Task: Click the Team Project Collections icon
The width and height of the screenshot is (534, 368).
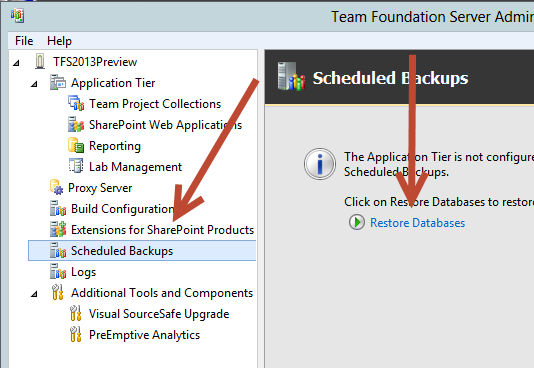Action: click(x=76, y=103)
